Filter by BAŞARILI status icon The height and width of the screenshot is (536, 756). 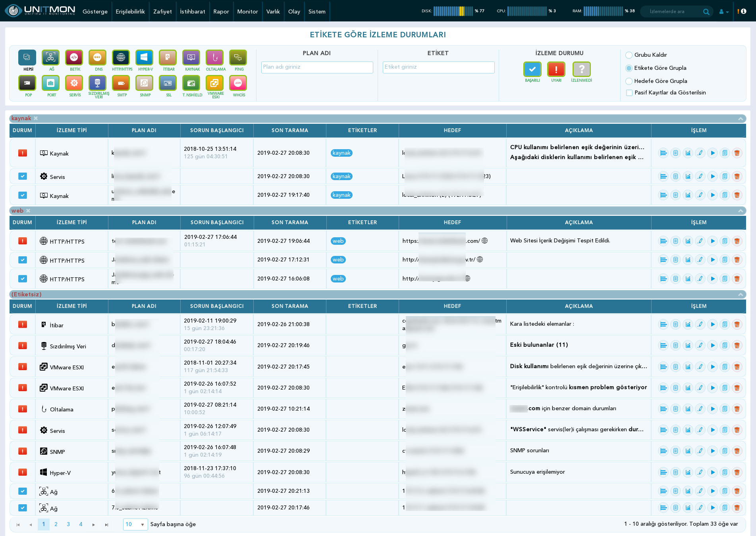(532, 69)
